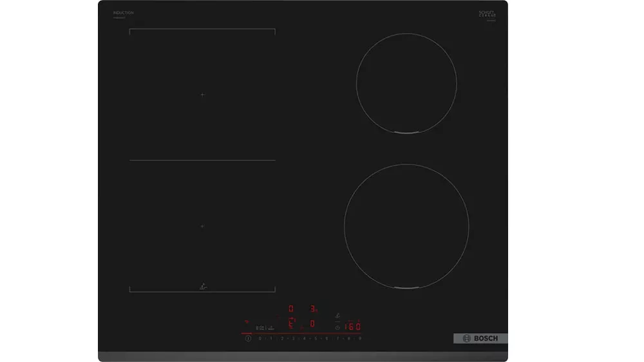Viewport: 644px width, 362px height.
Task: Click the lower right large round zone
Action: click(x=406, y=226)
